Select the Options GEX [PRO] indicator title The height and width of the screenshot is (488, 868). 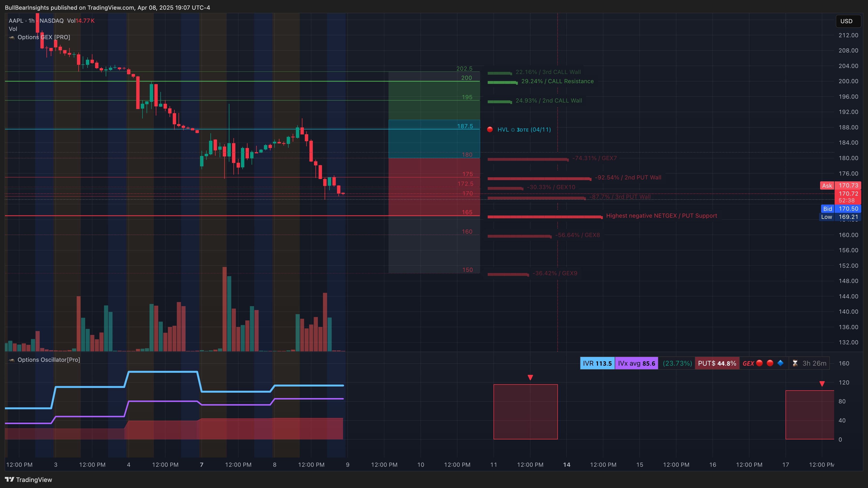pyautogui.click(x=44, y=37)
